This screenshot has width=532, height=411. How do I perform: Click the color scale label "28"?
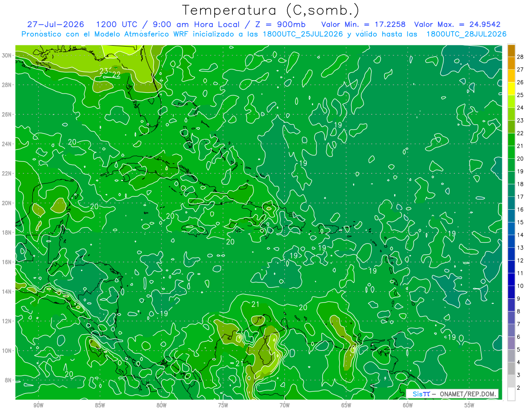tap(520, 56)
